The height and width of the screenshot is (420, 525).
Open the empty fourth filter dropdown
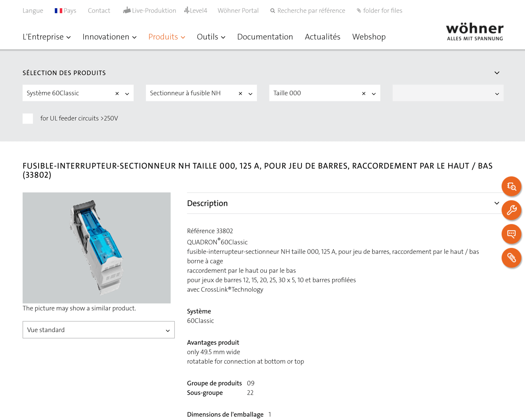pos(448,93)
